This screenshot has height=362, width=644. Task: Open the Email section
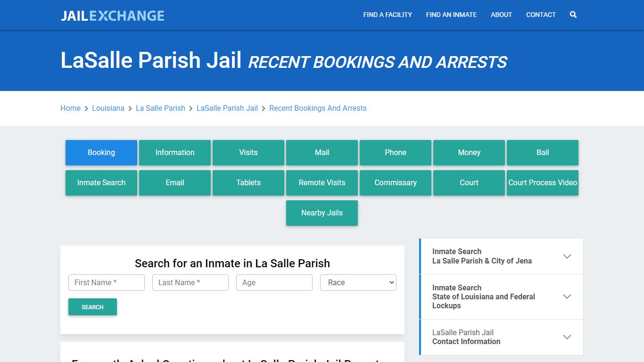(175, 182)
